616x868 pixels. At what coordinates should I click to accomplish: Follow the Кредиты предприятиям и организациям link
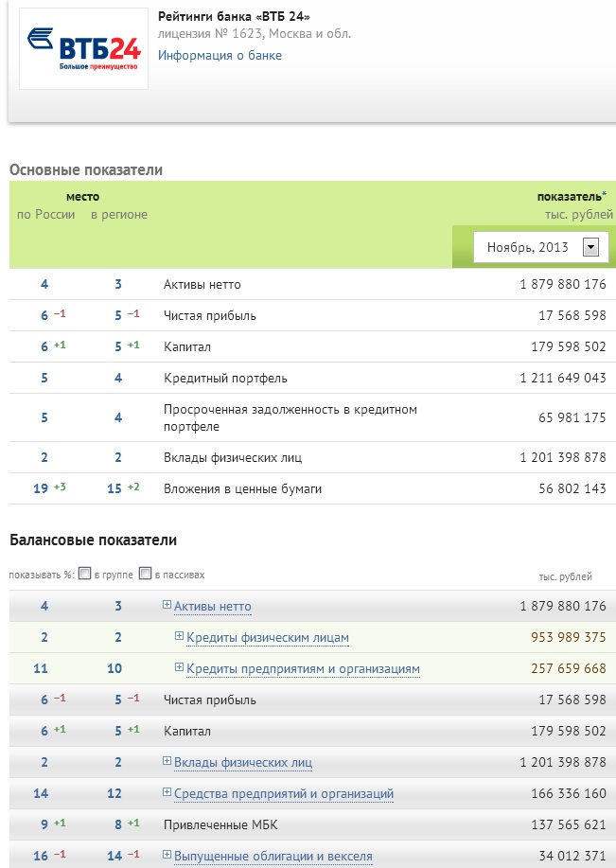(303, 669)
